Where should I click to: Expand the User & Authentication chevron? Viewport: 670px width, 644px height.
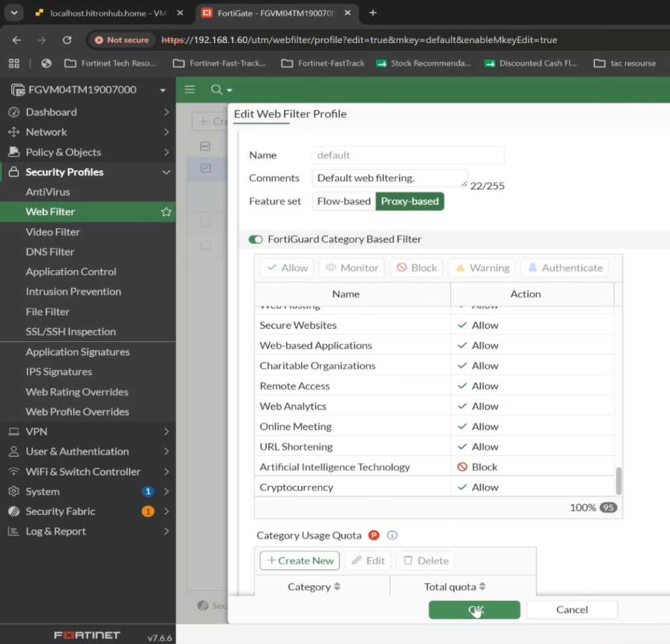point(167,451)
